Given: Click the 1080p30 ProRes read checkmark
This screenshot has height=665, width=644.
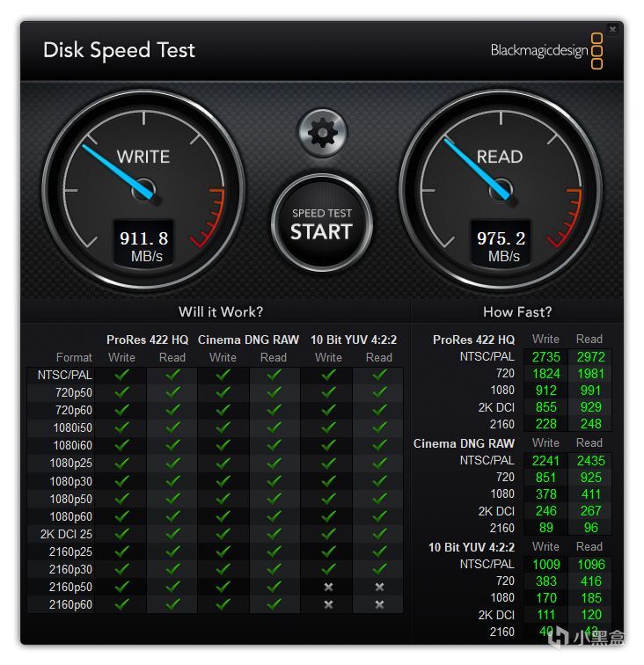Looking at the screenshot, I should click(172, 480).
